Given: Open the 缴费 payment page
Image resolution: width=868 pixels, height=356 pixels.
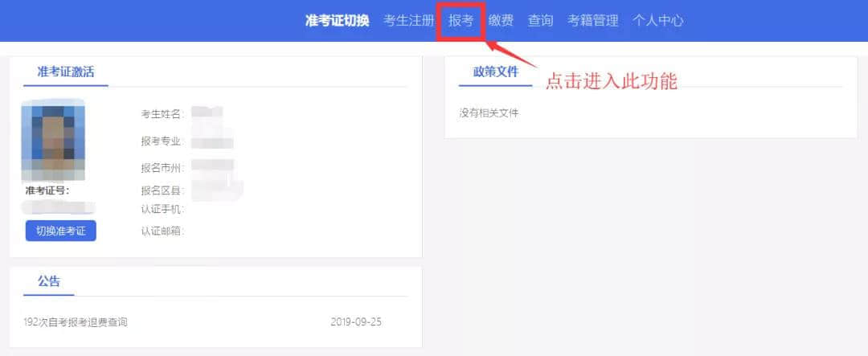Looking at the screenshot, I should tap(501, 21).
